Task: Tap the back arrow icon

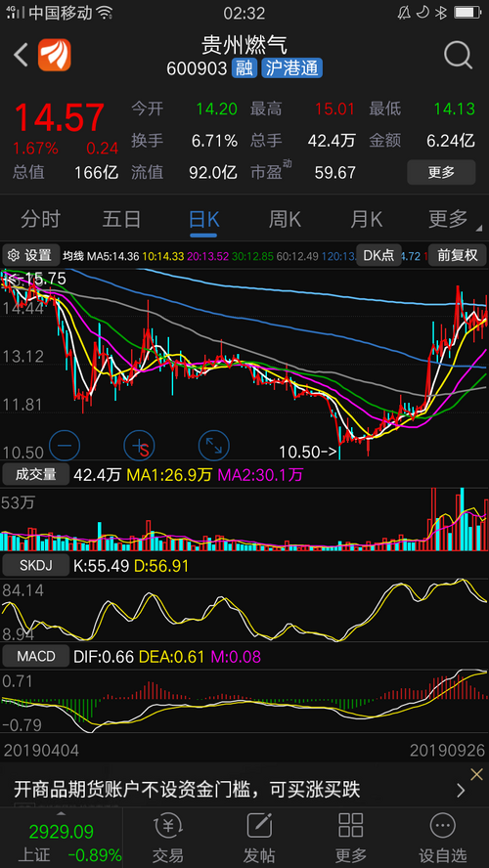Action: click(21, 55)
